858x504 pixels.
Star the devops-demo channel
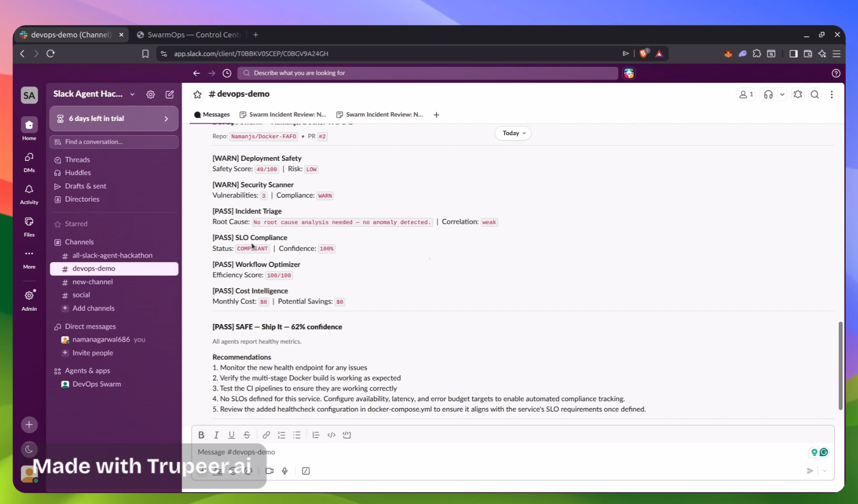(x=198, y=94)
